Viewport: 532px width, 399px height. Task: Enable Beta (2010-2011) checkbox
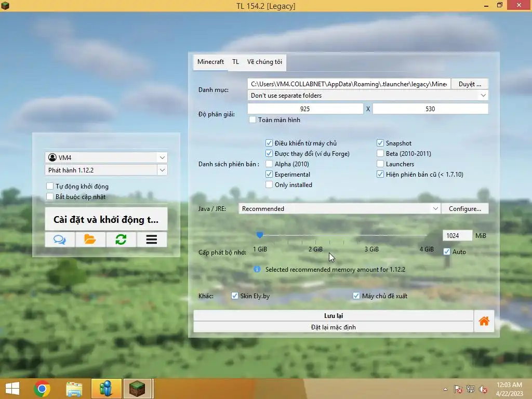[x=380, y=154]
